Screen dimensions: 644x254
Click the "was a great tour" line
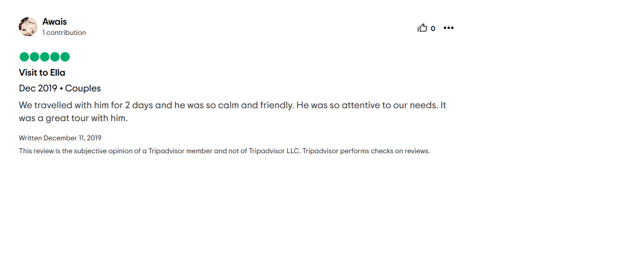tap(73, 118)
